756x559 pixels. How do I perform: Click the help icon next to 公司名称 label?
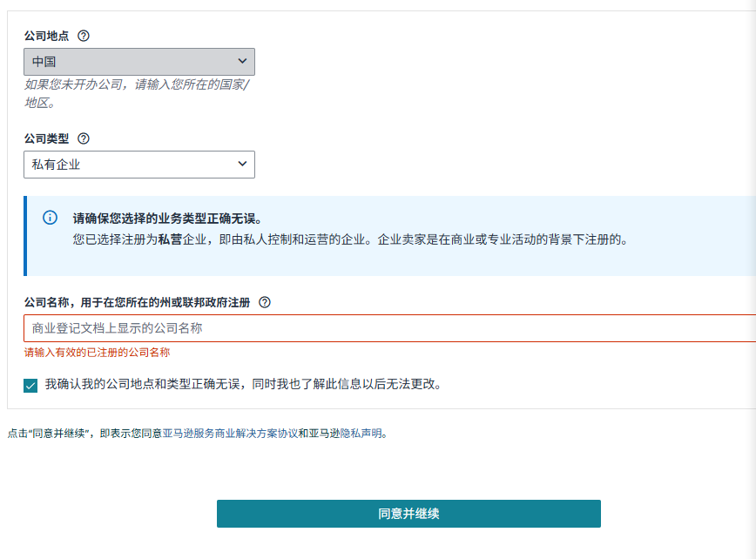pyautogui.click(x=265, y=302)
